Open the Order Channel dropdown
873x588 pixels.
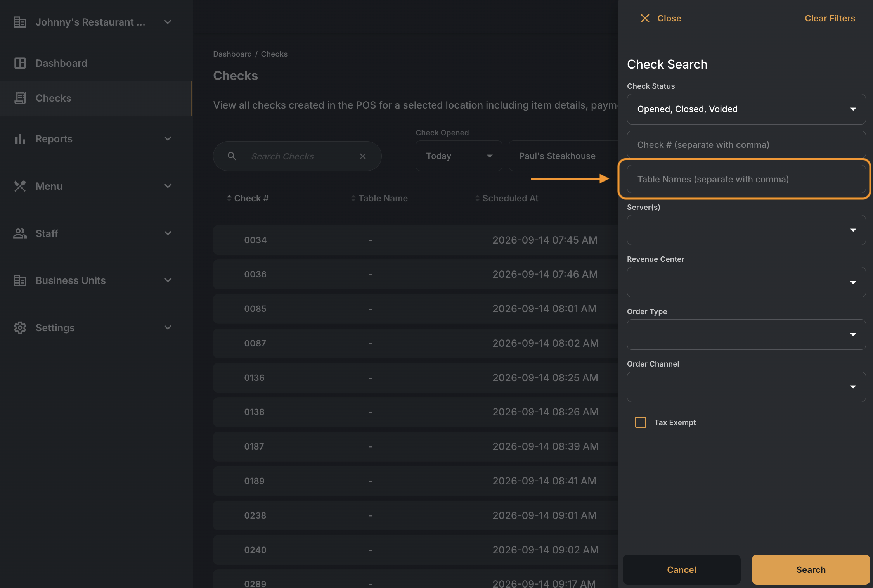coord(746,387)
